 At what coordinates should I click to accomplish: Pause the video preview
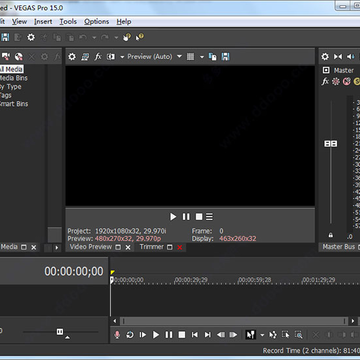tap(186, 217)
